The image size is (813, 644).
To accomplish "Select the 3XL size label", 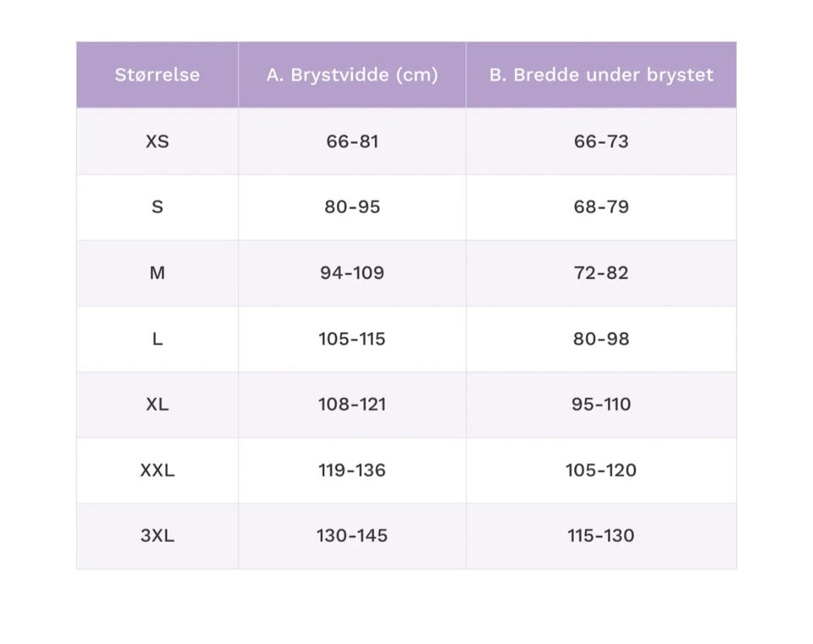I will [158, 535].
